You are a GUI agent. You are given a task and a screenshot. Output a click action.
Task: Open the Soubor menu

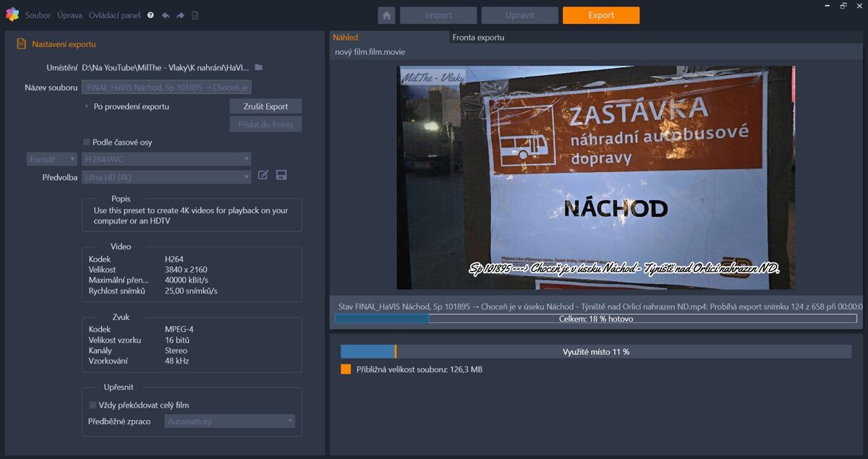click(x=38, y=14)
